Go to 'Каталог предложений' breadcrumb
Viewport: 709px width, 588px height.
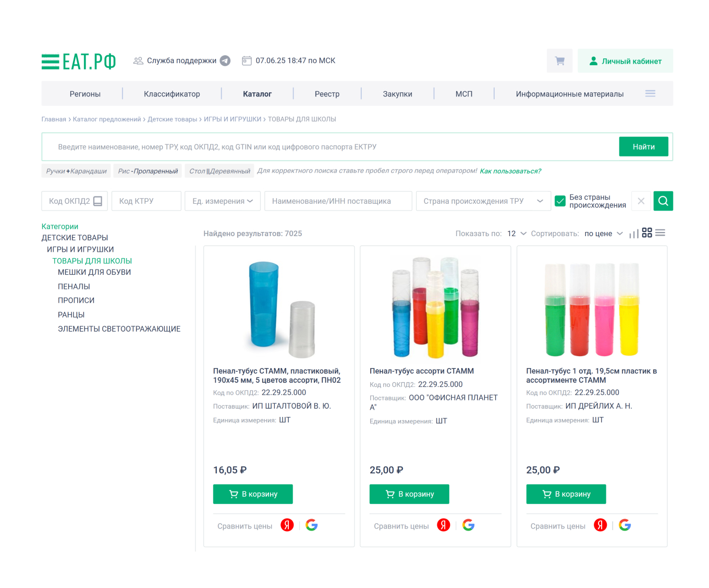[107, 119]
